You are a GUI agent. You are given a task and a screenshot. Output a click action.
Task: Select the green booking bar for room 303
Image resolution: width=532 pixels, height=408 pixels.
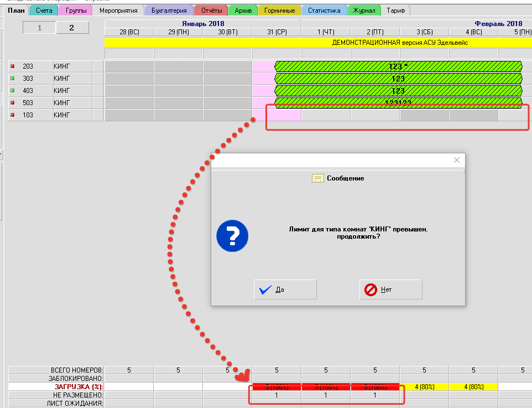[x=398, y=79]
